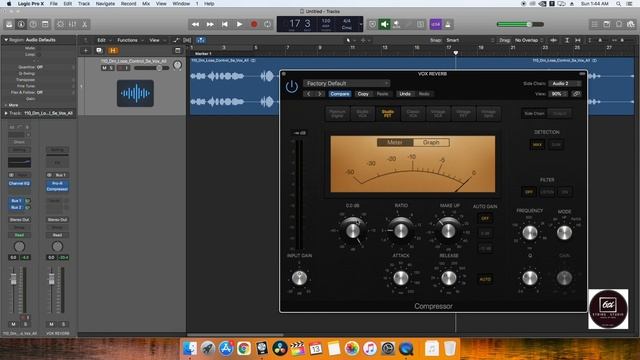Adjust the master volume slider
The image size is (640, 360).
[520, 24]
